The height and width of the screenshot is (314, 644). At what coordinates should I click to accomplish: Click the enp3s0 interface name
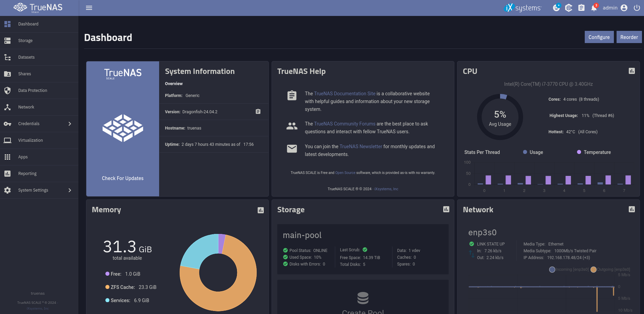pos(482,233)
